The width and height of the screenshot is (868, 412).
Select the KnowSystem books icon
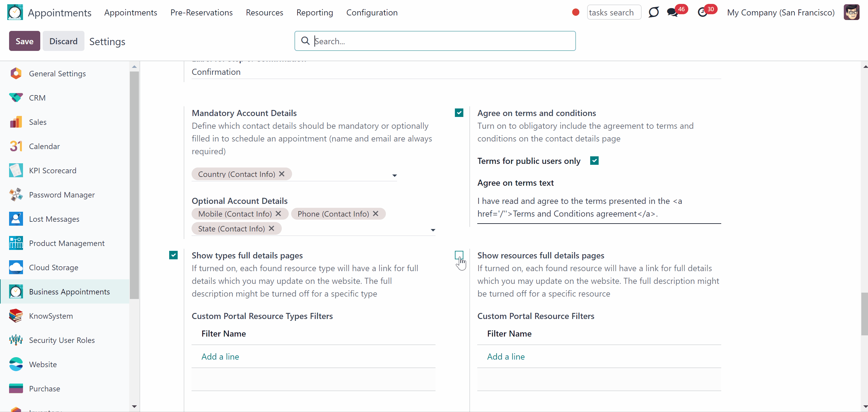tap(16, 316)
